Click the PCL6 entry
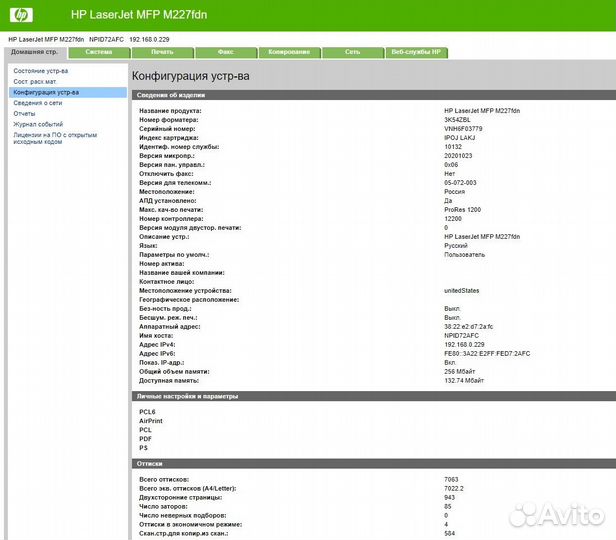 click(147, 412)
